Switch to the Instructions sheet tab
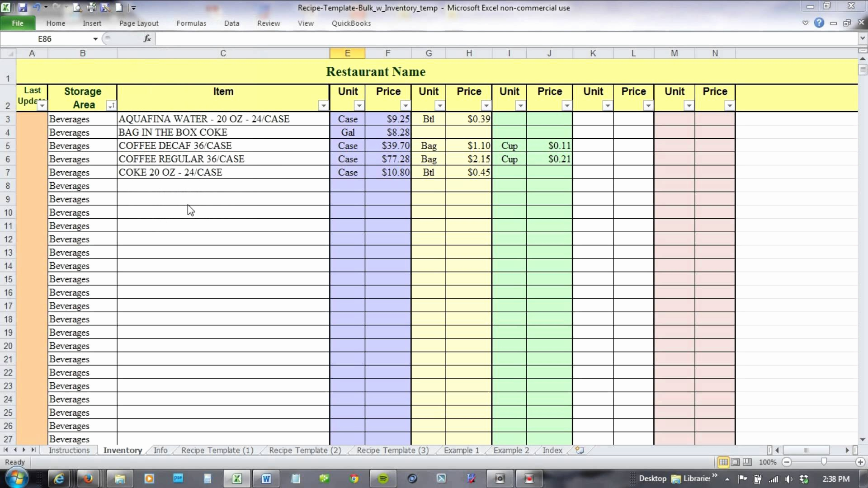This screenshot has height=488, width=868. [69, 450]
